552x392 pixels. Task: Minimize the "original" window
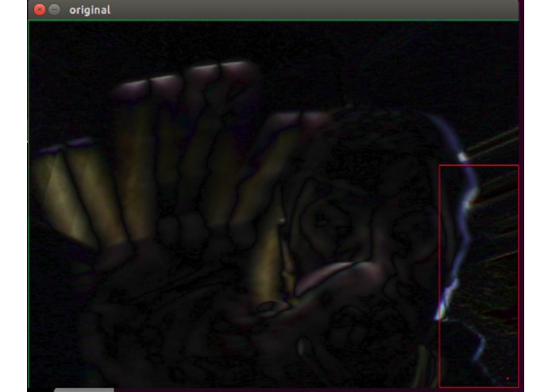(x=54, y=10)
